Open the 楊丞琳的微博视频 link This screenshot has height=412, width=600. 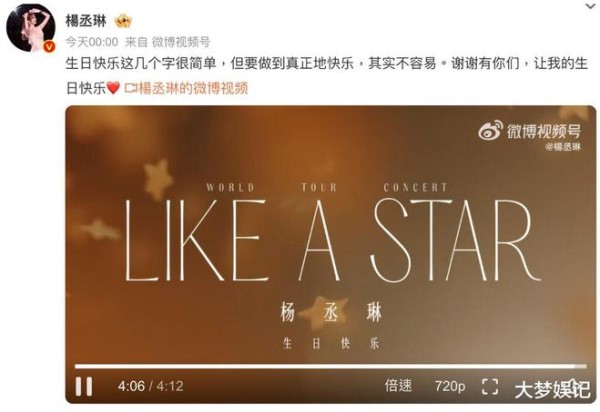pyautogui.click(x=193, y=88)
